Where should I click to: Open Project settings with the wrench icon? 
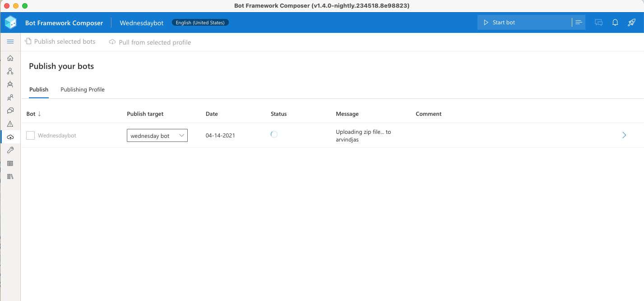(10, 150)
